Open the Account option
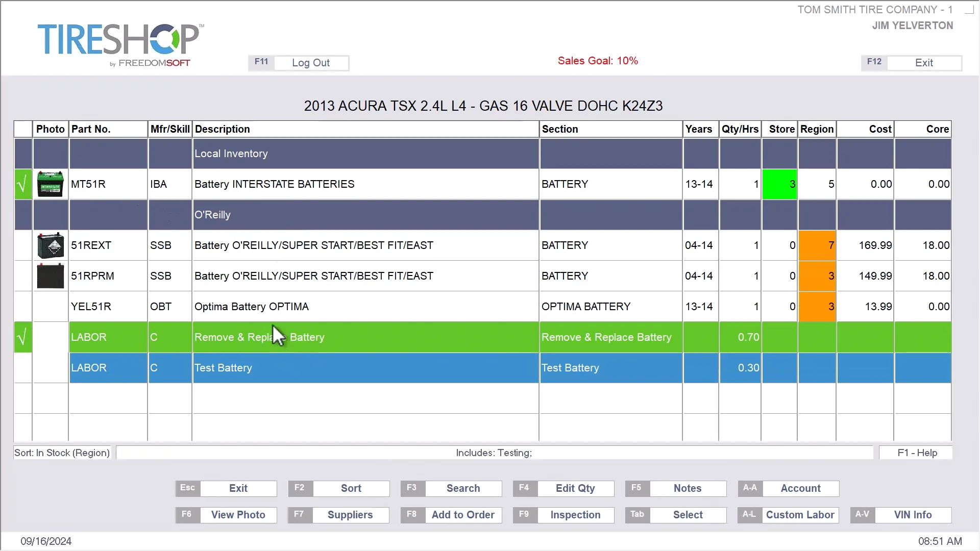 coord(788,488)
